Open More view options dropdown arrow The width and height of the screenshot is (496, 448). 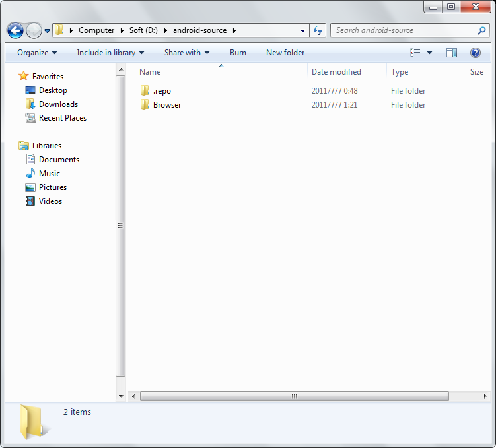tap(429, 53)
